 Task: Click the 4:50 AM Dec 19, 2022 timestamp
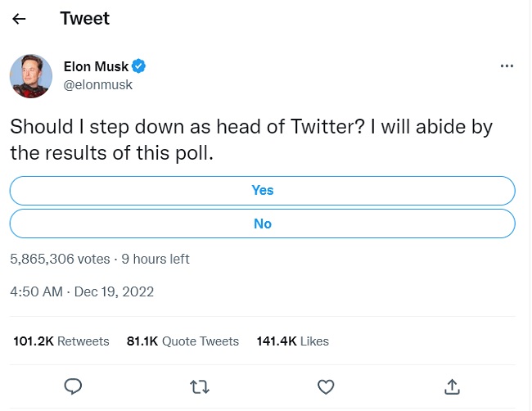82,291
